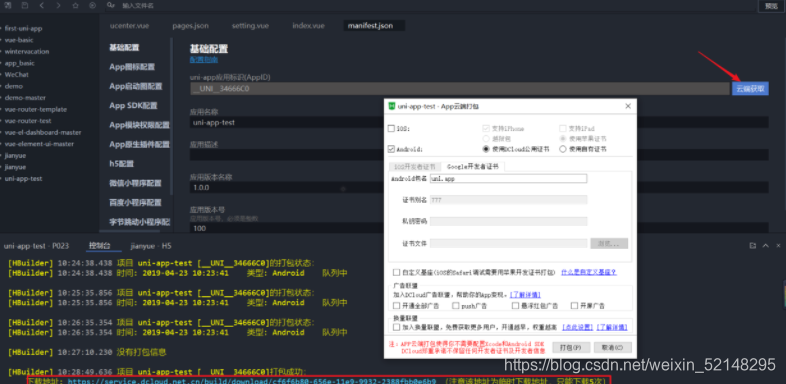This screenshot has width=786, height=384.
Task: Open 基础配置 section in manifest sidebar
Action: tap(124, 48)
